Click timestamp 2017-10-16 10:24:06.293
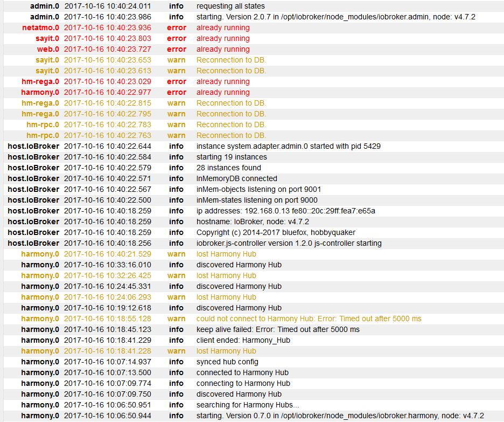This screenshot has width=504, height=422. [107, 297]
